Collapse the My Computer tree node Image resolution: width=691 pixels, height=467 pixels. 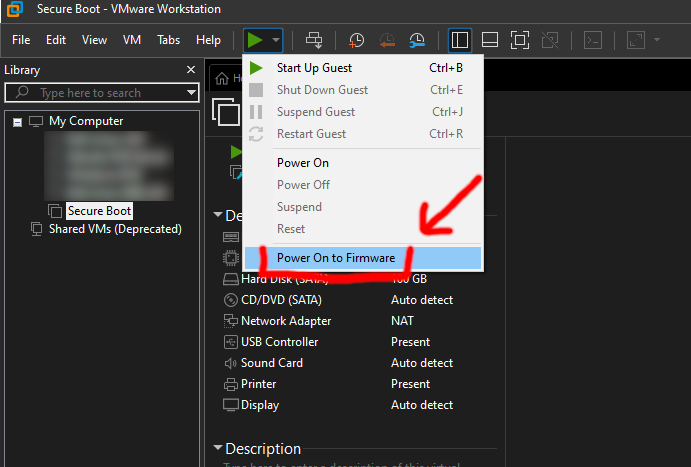(17, 121)
